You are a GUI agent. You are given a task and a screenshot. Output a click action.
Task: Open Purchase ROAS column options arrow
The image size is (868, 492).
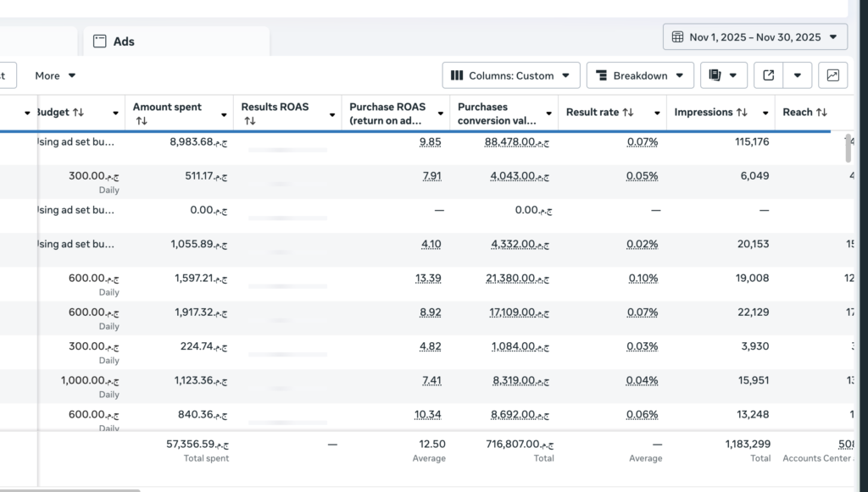[441, 113]
